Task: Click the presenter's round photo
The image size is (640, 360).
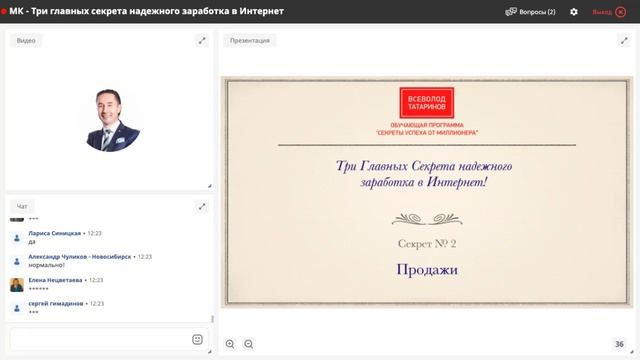Action: [113, 120]
